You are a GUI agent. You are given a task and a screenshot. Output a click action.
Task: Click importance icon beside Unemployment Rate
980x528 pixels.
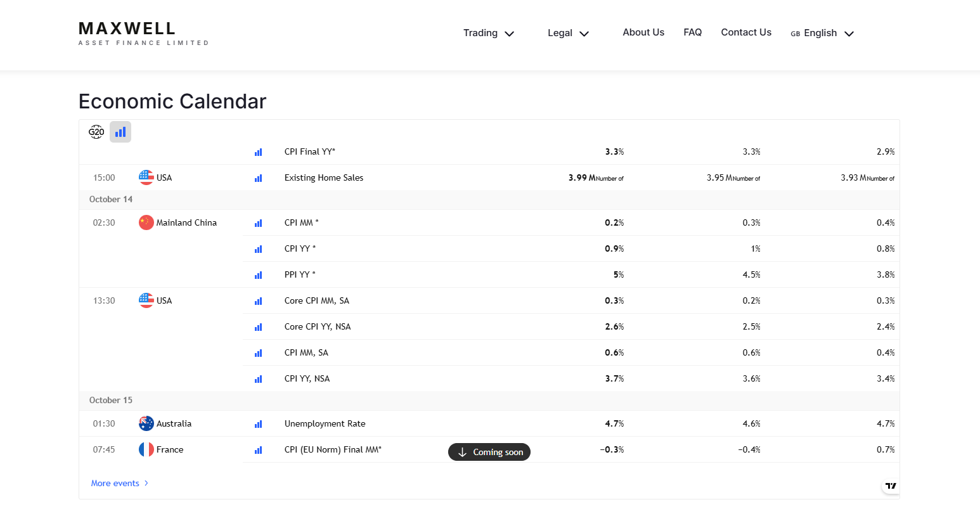[x=259, y=424]
